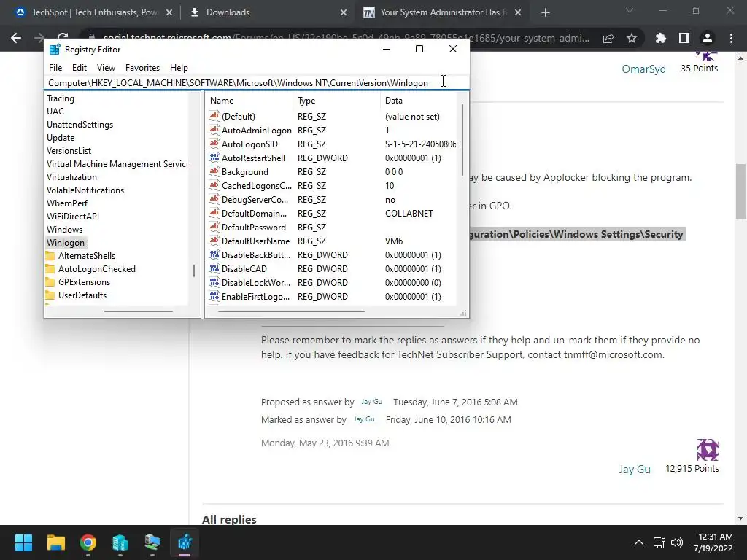This screenshot has height=560, width=747.
Task: Select the Background value icon
Action: point(214,171)
